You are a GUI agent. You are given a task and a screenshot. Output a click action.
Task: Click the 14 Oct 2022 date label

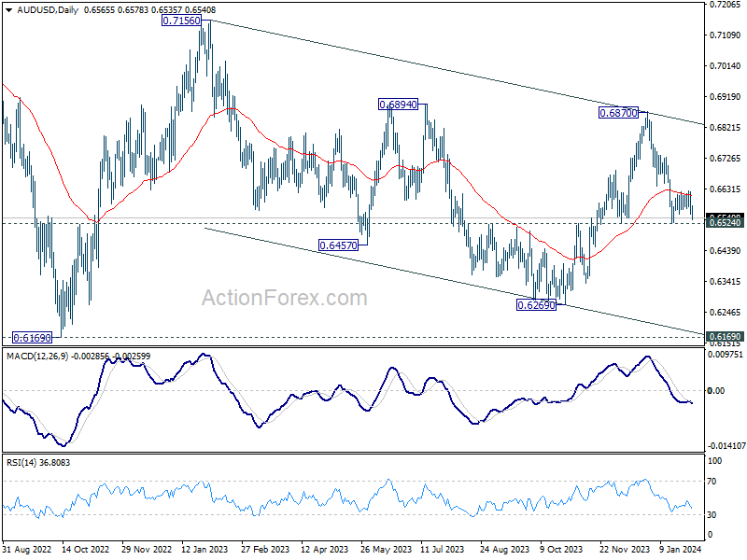point(86,549)
